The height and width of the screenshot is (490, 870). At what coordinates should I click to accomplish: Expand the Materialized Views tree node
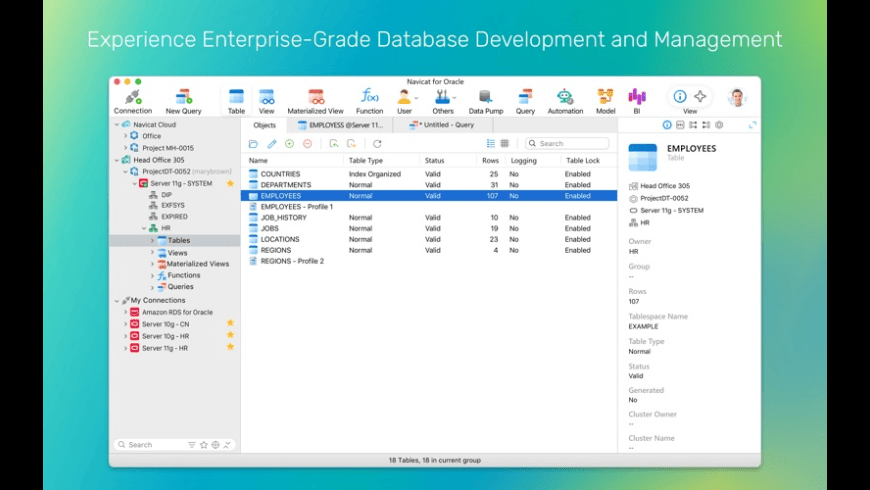[153, 264]
